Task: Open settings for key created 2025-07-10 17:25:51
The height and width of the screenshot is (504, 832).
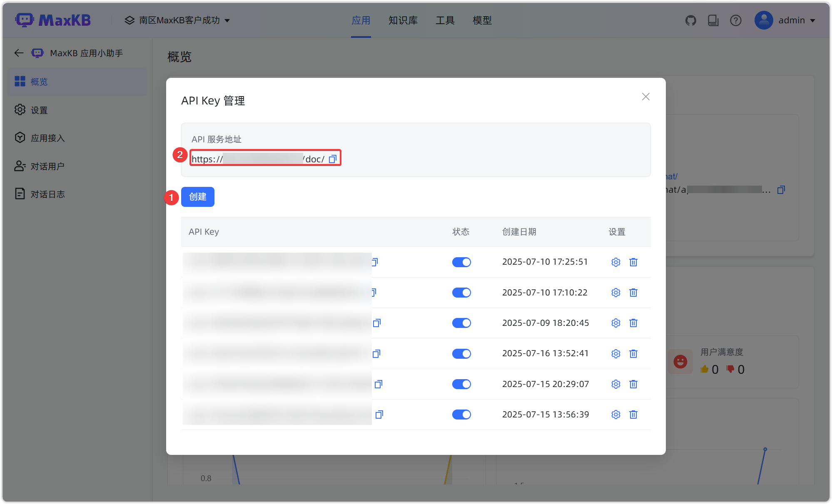Action: pos(615,262)
